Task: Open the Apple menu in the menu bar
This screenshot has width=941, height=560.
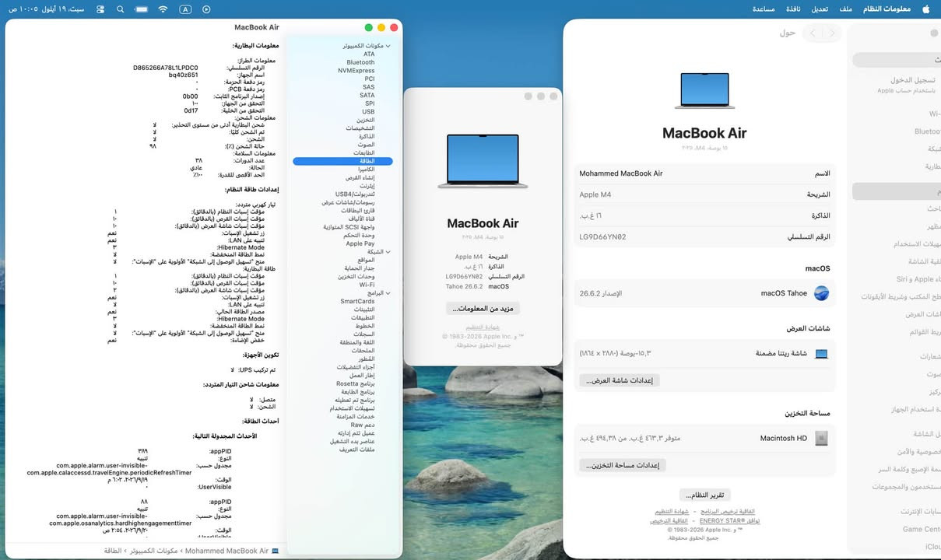Action: 926,9
